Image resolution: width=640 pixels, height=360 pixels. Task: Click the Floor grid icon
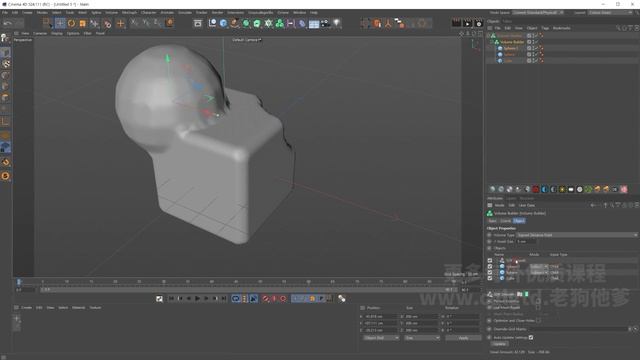click(x=314, y=24)
